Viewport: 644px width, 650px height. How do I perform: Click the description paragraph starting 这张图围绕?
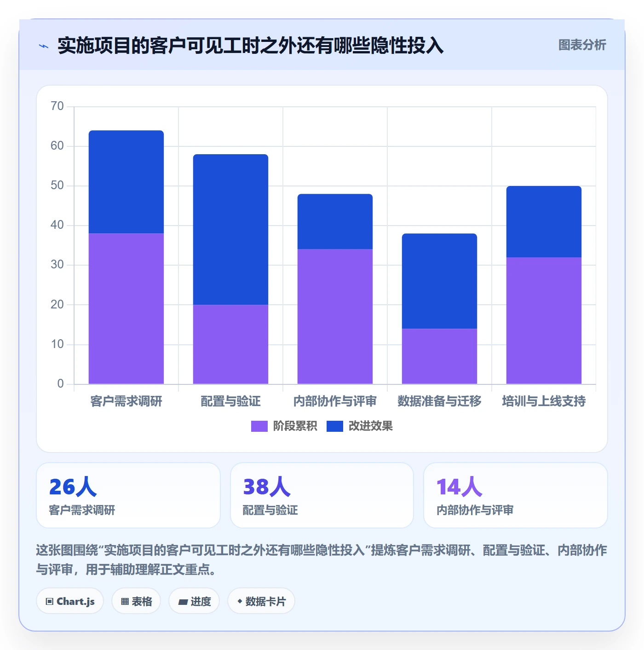point(322,560)
